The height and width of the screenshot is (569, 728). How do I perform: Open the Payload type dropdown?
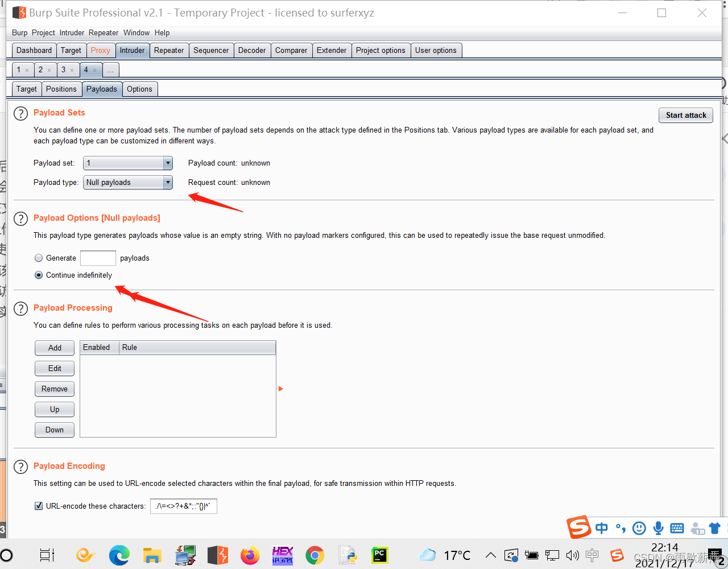pos(128,183)
